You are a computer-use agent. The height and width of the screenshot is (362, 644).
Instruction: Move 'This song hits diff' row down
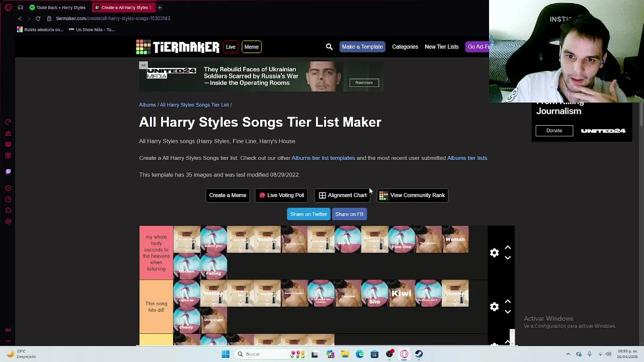tap(508, 312)
